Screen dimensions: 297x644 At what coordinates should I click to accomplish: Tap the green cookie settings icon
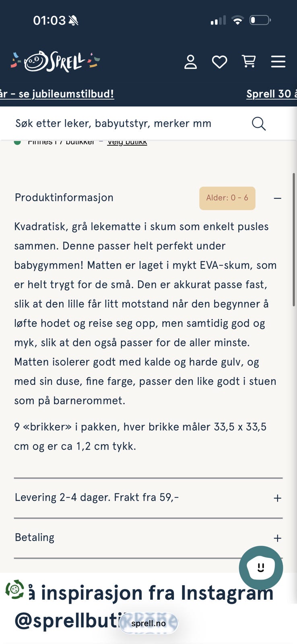(x=15, y=590)
